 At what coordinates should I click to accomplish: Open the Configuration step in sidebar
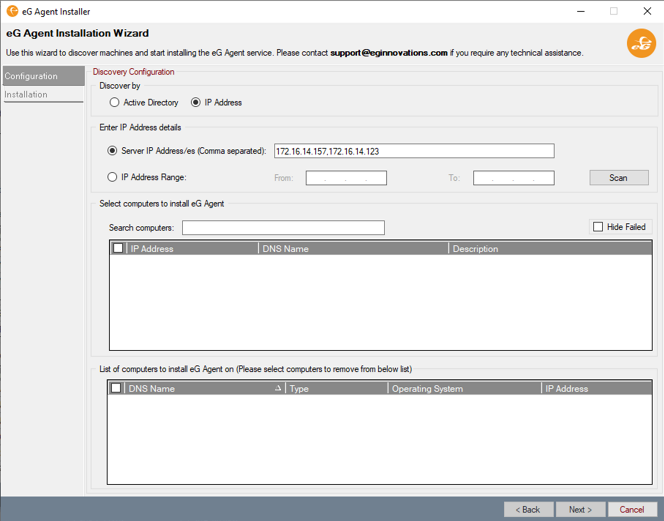tap(44, 76)
